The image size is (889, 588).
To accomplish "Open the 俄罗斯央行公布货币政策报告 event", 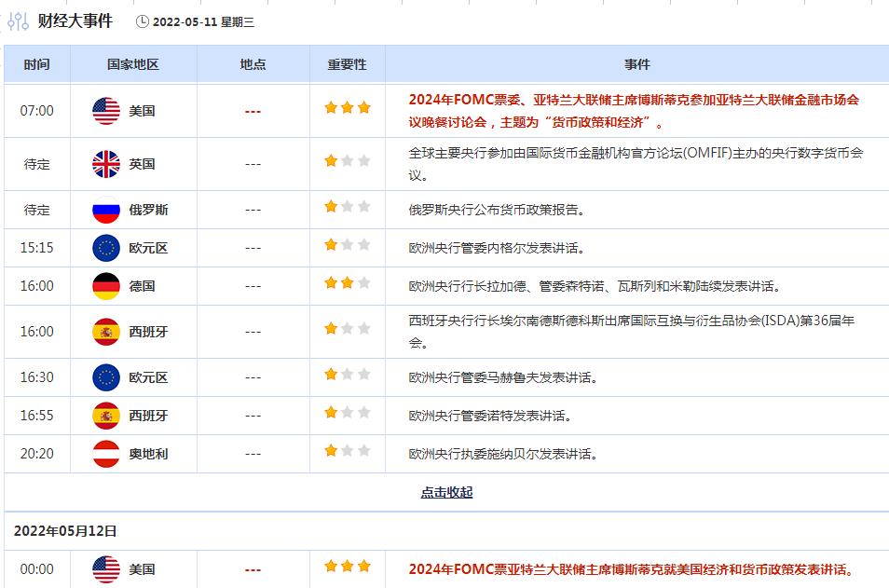I will click(498, 210).
